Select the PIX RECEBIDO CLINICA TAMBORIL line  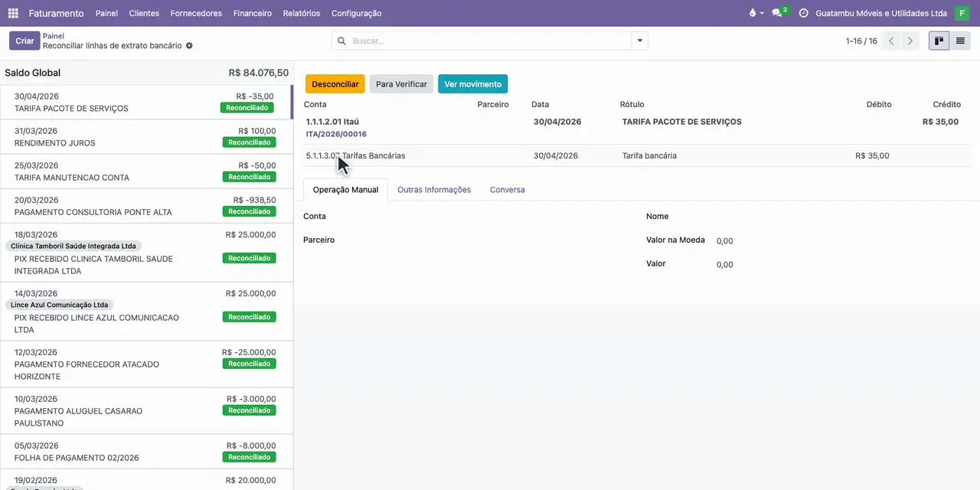(146, 253)
